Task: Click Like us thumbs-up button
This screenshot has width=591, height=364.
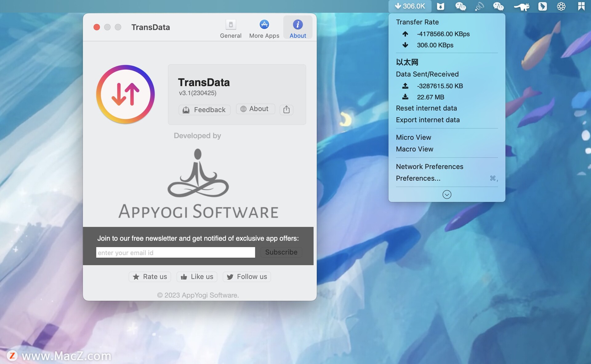Action: [x=197, y=277]
